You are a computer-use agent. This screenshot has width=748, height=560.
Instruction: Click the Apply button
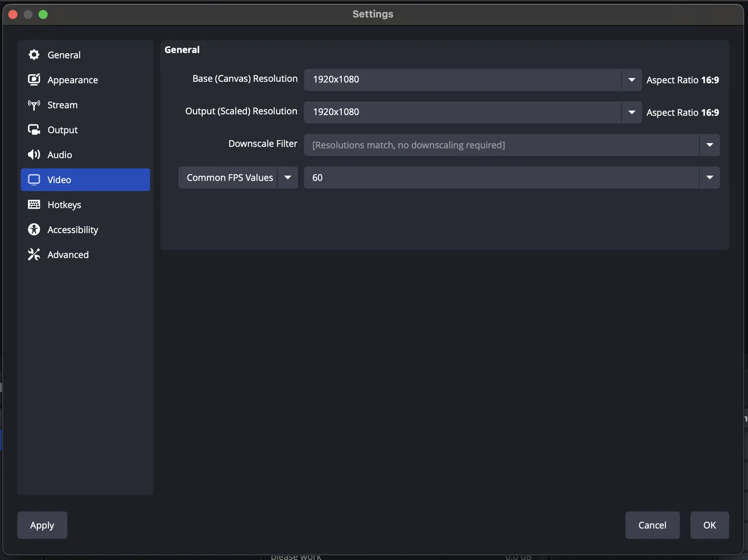click(x=42, y=525)
